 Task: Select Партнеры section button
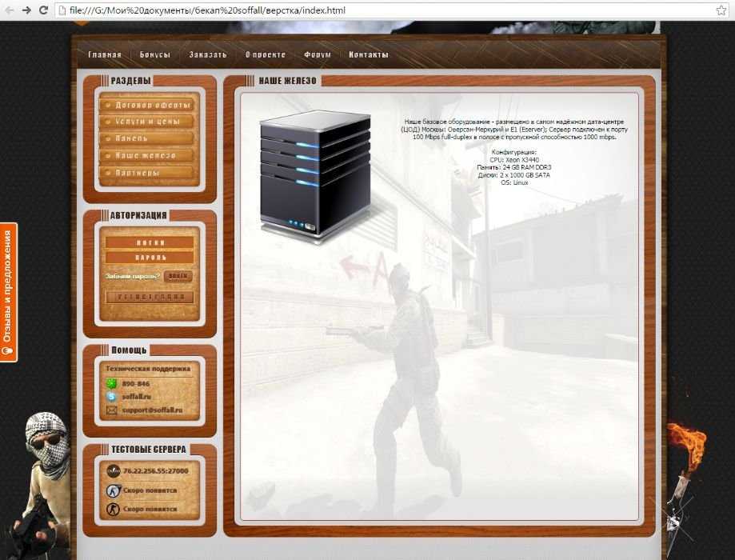(x=147, y=173)
